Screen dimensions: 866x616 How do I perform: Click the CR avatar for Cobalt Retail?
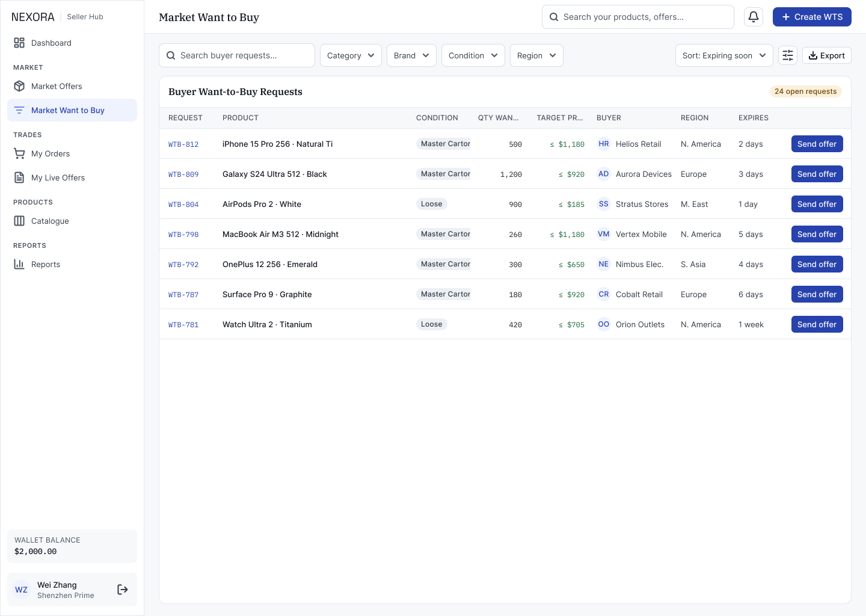(x=604, y=294)
